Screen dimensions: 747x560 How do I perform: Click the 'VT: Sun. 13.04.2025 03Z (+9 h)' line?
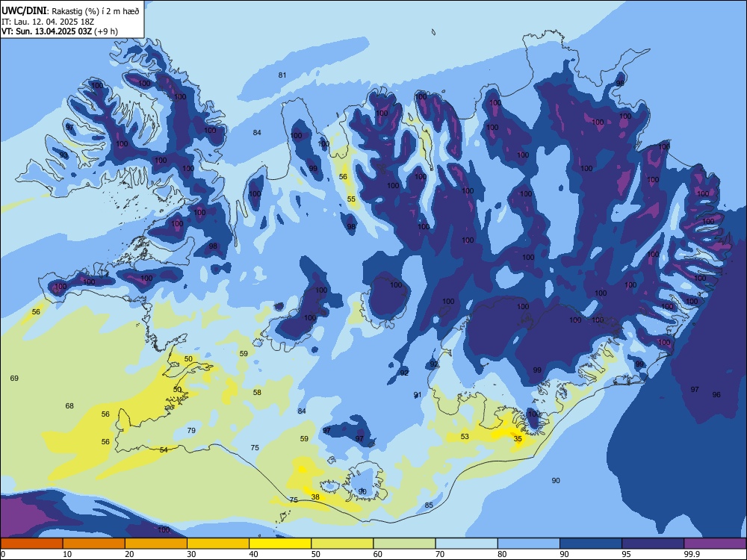click(x=60, y=31)
